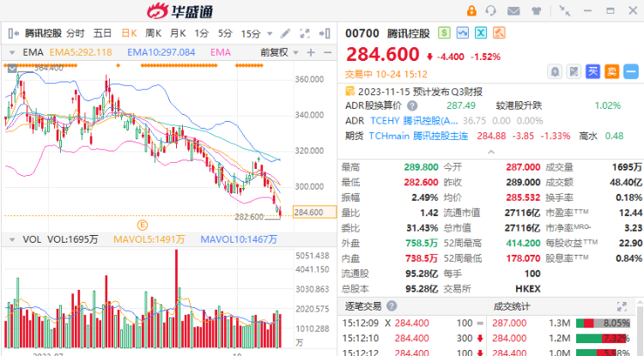Select the 月K monthly candlestick tab
This screenshot has height=356, width=644.
(x=178, y=33)
